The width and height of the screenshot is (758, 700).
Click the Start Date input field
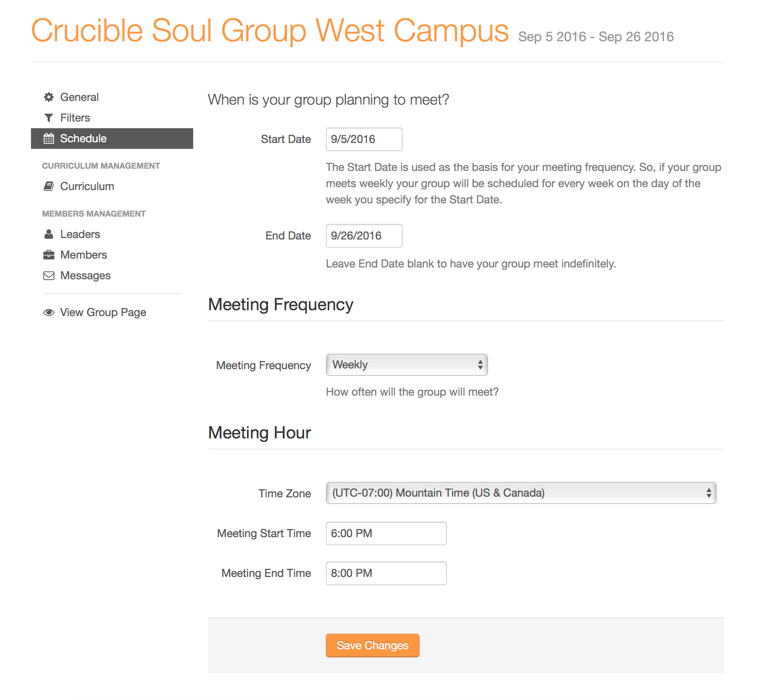[x=364, y=139]
